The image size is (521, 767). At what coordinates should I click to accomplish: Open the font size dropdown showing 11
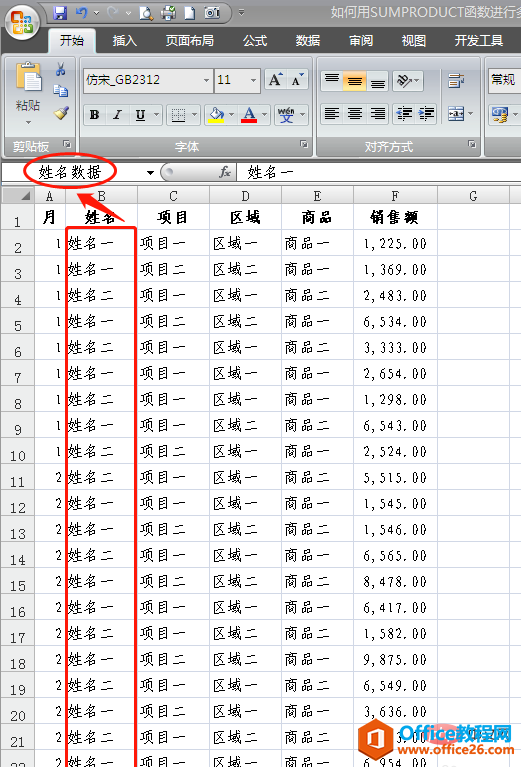(x=253, y=80)
